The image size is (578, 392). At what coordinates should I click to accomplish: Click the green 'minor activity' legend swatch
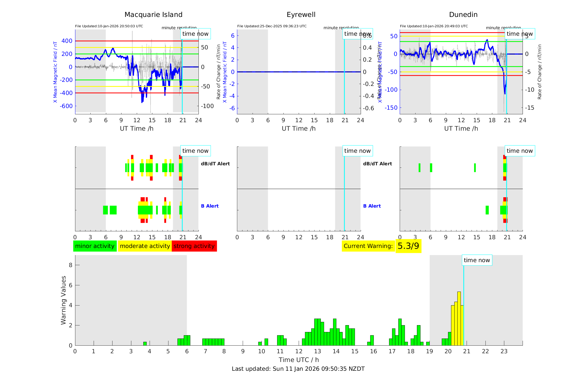pyautogui.click(x=95, y=246)
